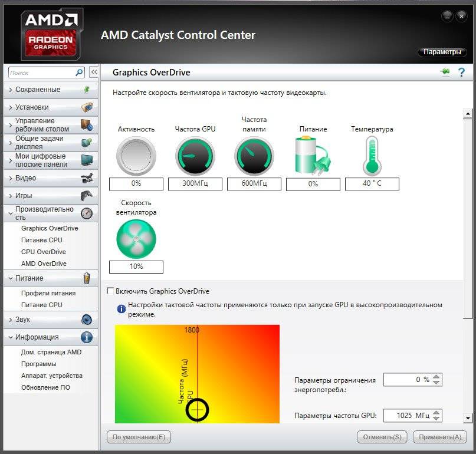Image resolution: width=476 pixels, height=454 pixels.
Task: Open Graphics OverDrive in sidebar
Action: click(x=50, y=228)
